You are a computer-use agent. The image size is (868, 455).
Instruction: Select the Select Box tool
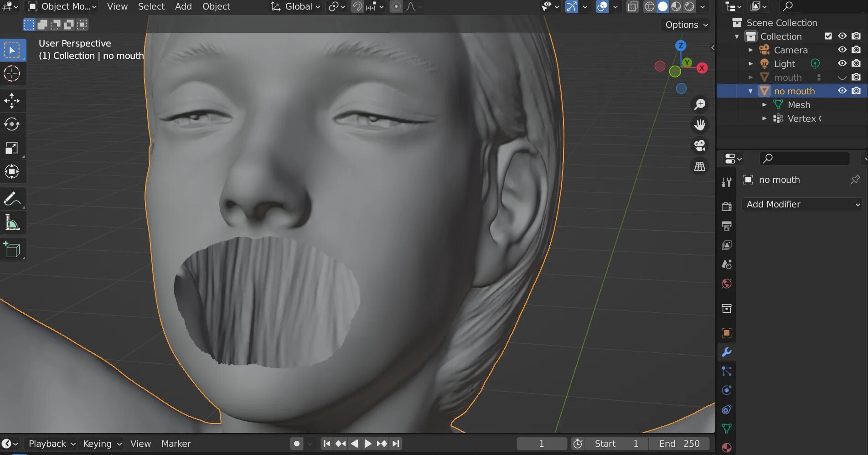tap(12, 50)
